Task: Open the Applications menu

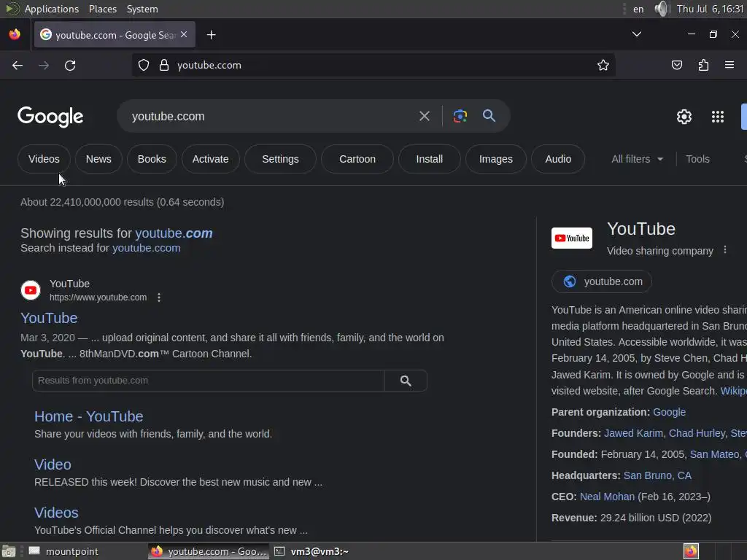Action: point(52,9)
